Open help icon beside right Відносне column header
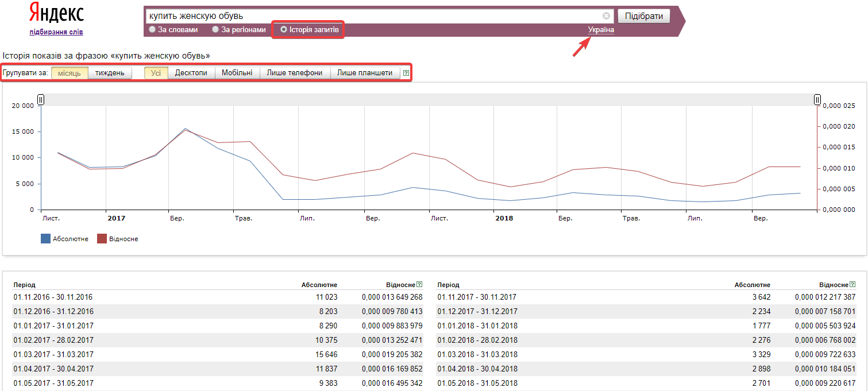This screenshot has height=391, width=868. pyautogui.click(x=852, y=284)
